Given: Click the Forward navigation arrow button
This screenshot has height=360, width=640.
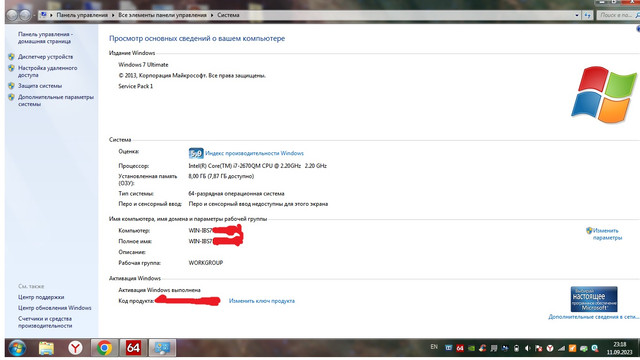Looking at the screenshot, I should (25, 15).
